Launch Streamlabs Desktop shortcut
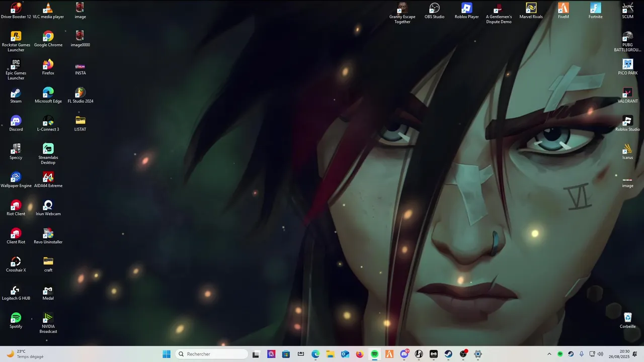The height and width of the screenshot is (362, 644). [x=48, y=154]
